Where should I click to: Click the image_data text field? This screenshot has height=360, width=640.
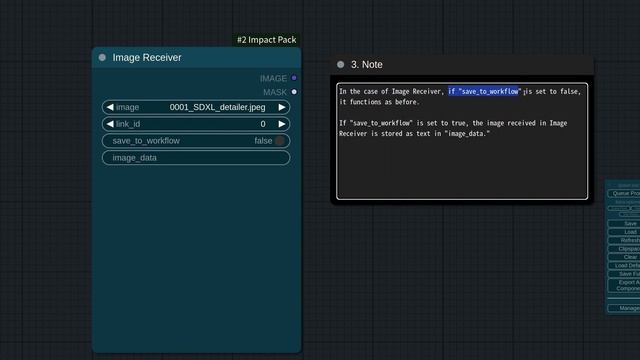196,158
